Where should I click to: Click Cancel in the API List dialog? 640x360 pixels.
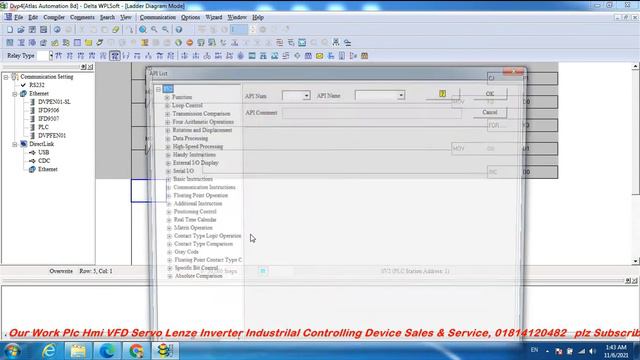(x=490, y=112)
